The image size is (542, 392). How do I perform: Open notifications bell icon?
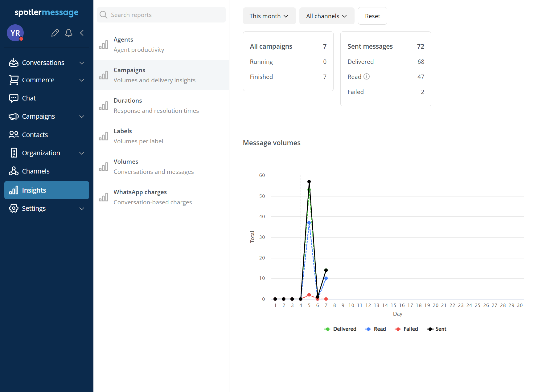[69, 33]
